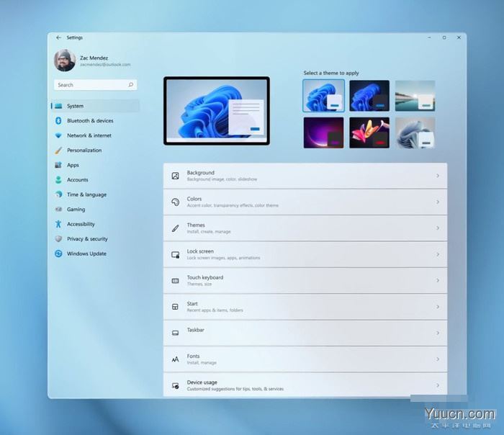Click the Bluetooth & devices icon
Screen dimensions: 504x435
58,120
